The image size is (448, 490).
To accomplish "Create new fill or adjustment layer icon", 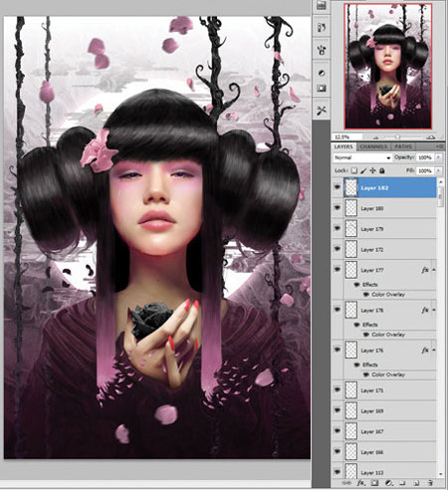I will click(x=388, y=483).
